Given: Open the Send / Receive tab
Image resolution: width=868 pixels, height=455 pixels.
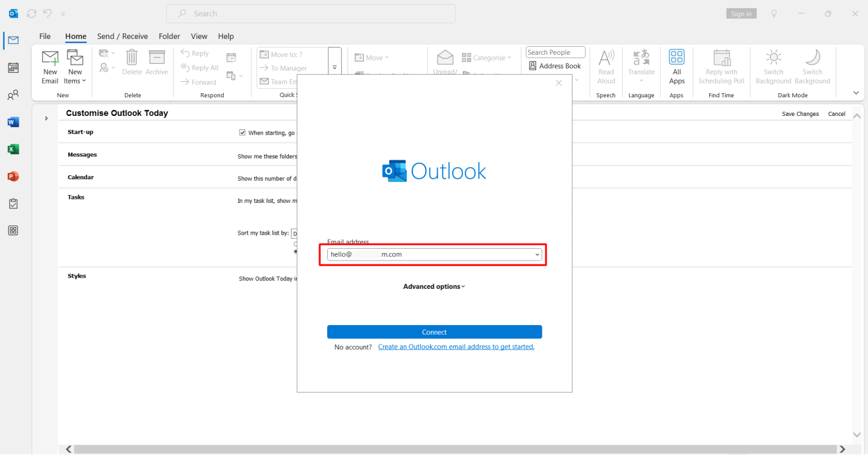Looking at the screenshot, I should [x=122, y=36].
